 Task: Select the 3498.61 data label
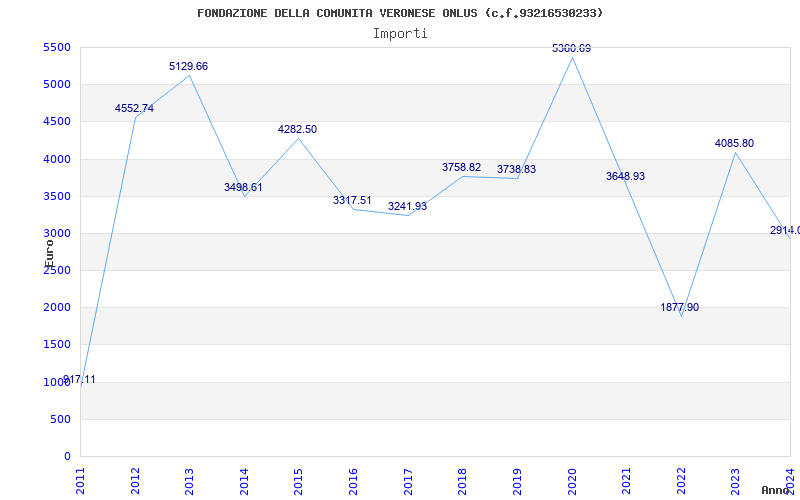tap(243, 187)
